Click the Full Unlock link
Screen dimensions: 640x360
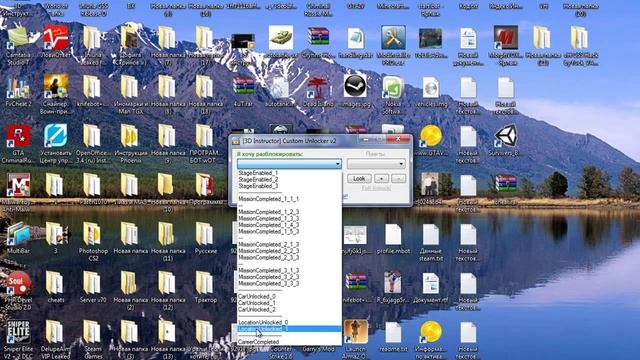(x=376, y=188)
